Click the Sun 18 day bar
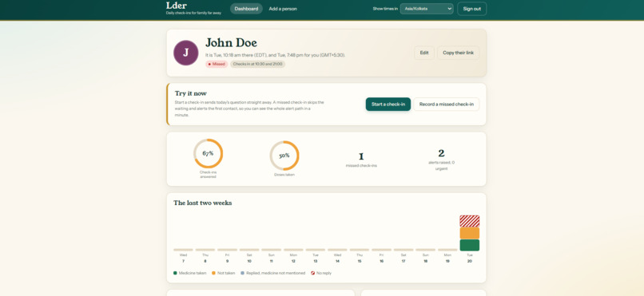 (x=426, y=250)
